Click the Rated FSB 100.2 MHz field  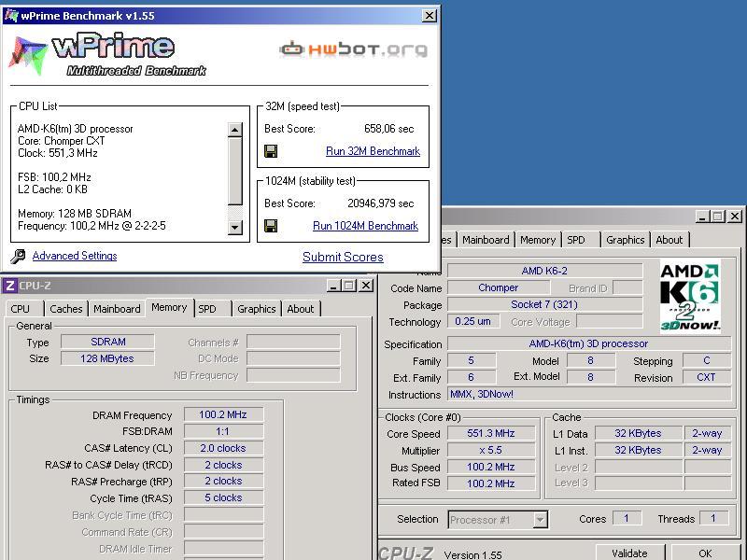click(491, 483)
